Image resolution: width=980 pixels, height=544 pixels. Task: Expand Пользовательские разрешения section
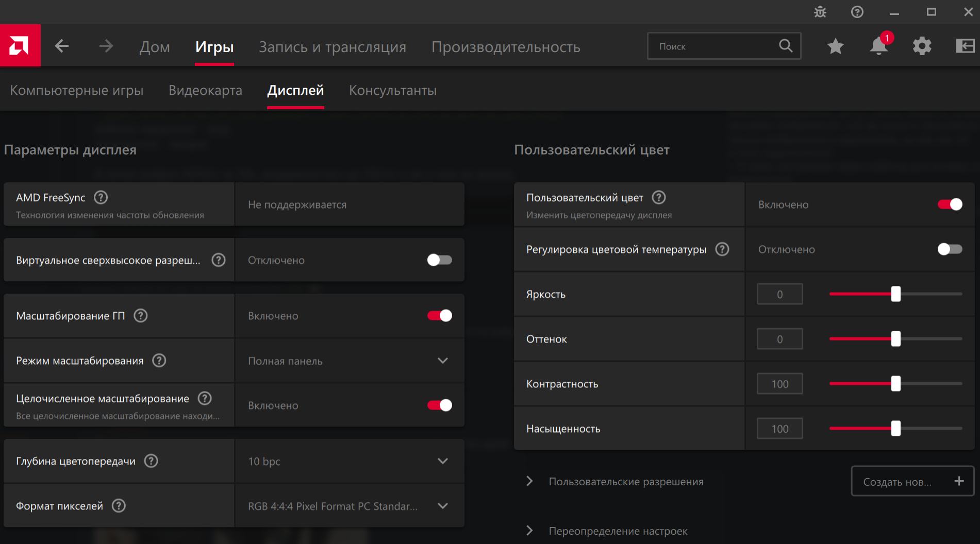[529, 481]
